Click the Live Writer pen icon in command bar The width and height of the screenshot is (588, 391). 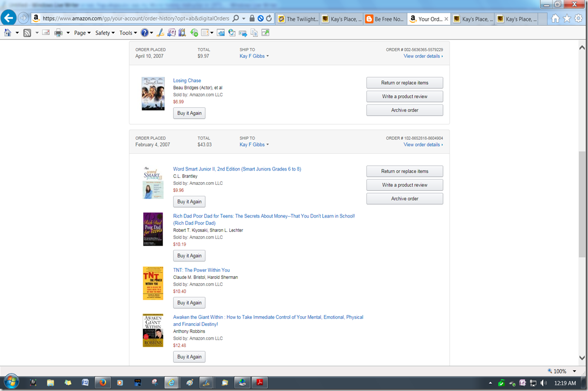pos(160,33)
